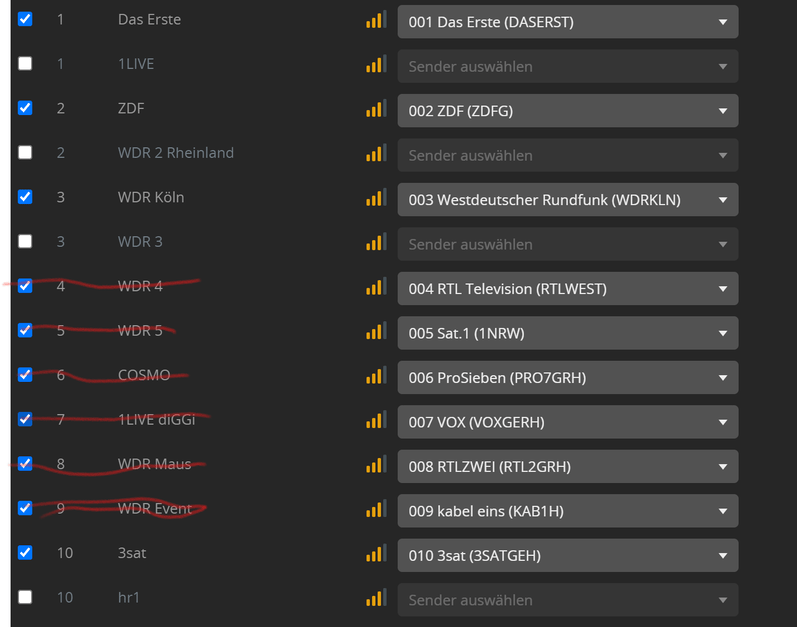Disable the WDR Event checkbox
This screenshot has width=797, height=627.
[25, 508]
